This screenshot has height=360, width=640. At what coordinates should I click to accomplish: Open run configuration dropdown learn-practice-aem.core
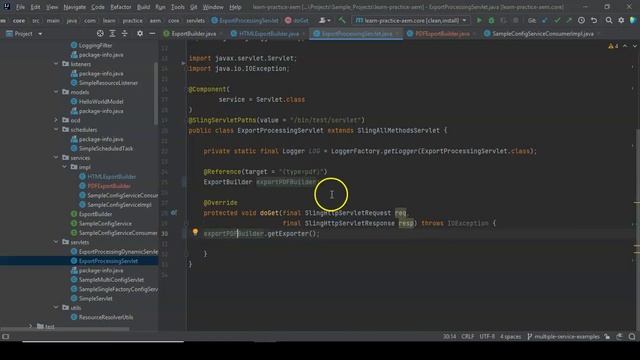411,20
